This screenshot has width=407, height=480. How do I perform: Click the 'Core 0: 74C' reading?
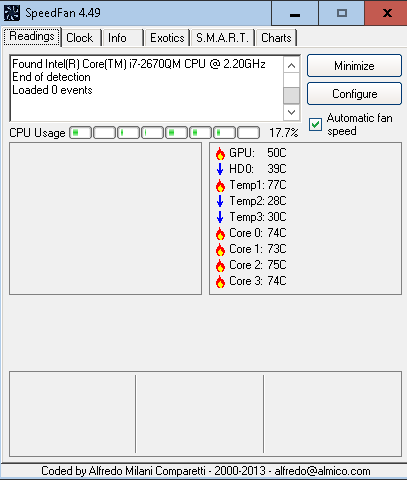pyautogui.click(x=258, y=233)
